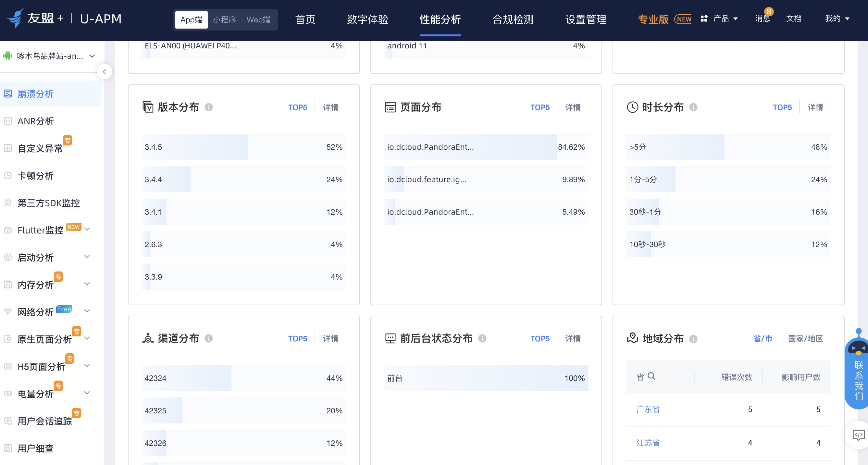Viewport: 868px width, 465px height.
Task: Click the 联系我们 robot assistant button
Action: tap(858, 369)
